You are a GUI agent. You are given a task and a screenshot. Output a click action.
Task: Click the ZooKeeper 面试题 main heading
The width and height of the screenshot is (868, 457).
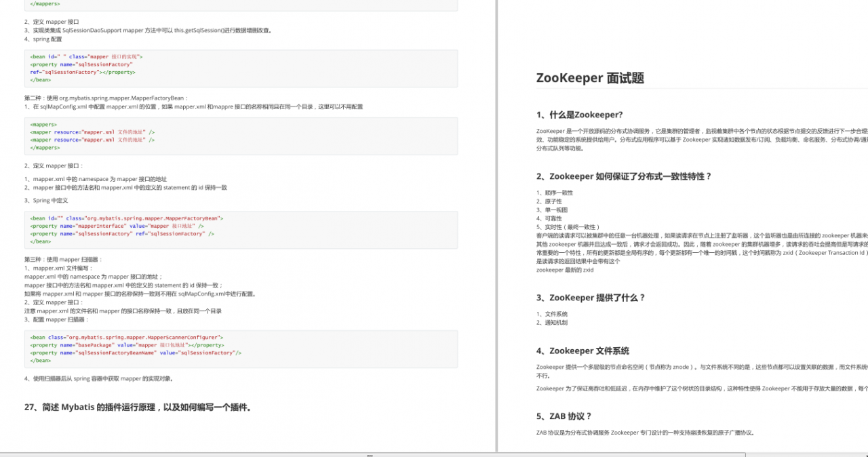pos(590,77)
